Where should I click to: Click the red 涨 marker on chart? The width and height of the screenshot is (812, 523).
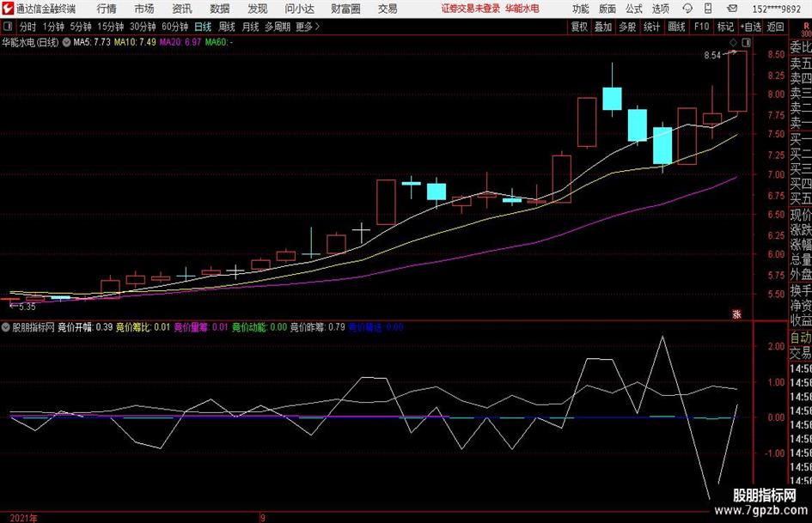pos(736,313)
